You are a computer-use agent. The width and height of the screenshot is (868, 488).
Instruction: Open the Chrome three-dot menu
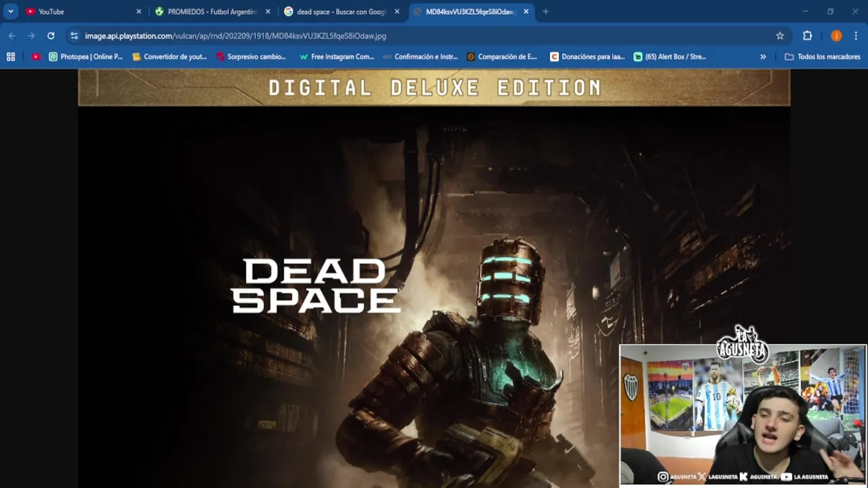point(856,36)
